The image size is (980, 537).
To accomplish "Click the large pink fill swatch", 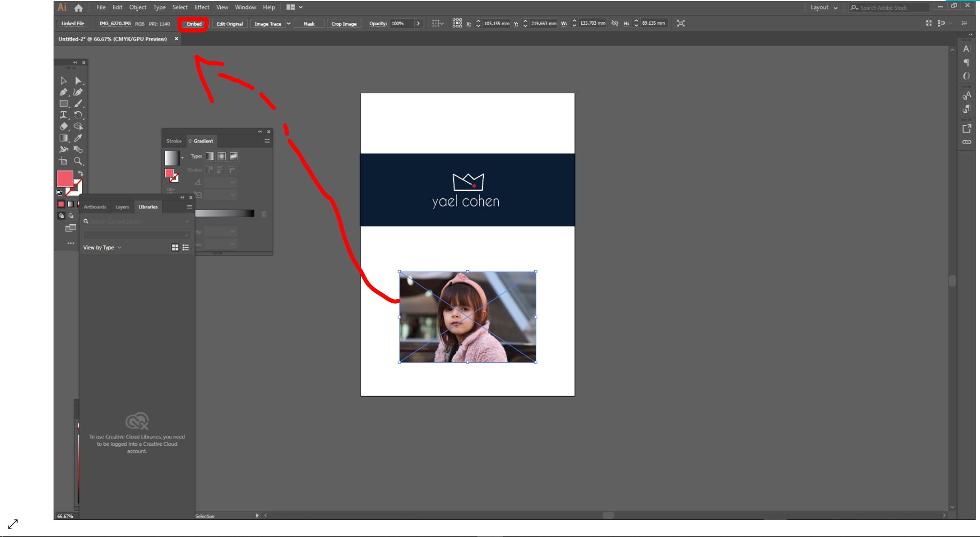I will coord(65,179).
